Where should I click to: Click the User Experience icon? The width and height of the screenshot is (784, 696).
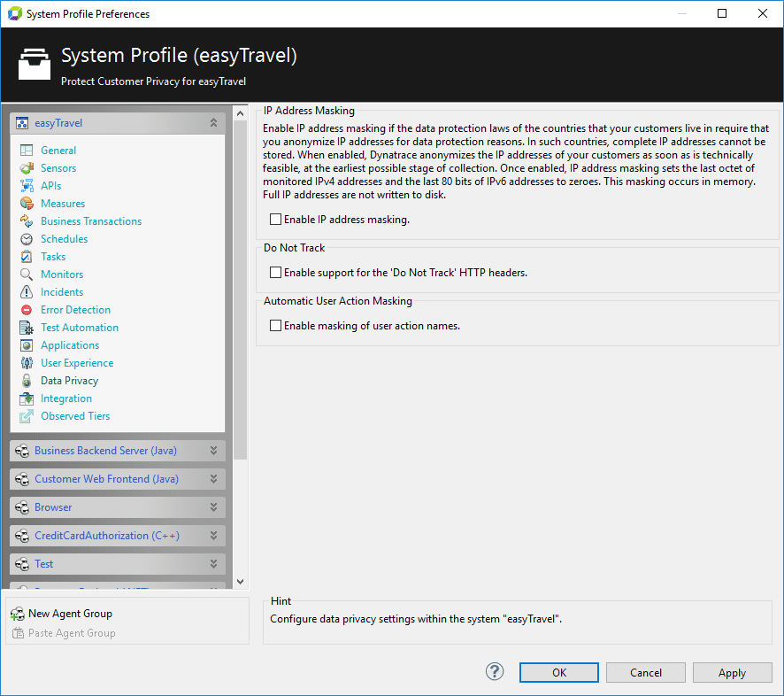[27, 363]
